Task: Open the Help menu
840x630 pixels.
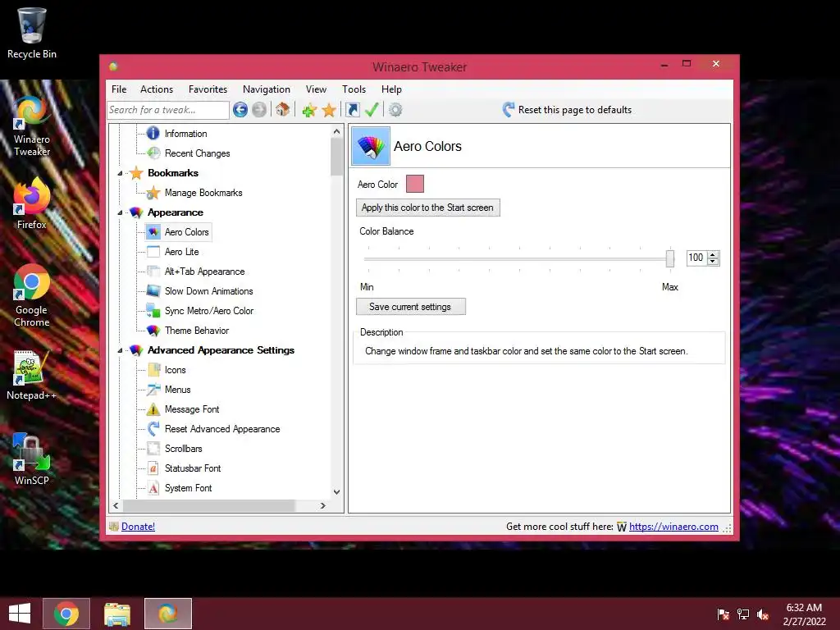Action: click(x=391, y=89)
